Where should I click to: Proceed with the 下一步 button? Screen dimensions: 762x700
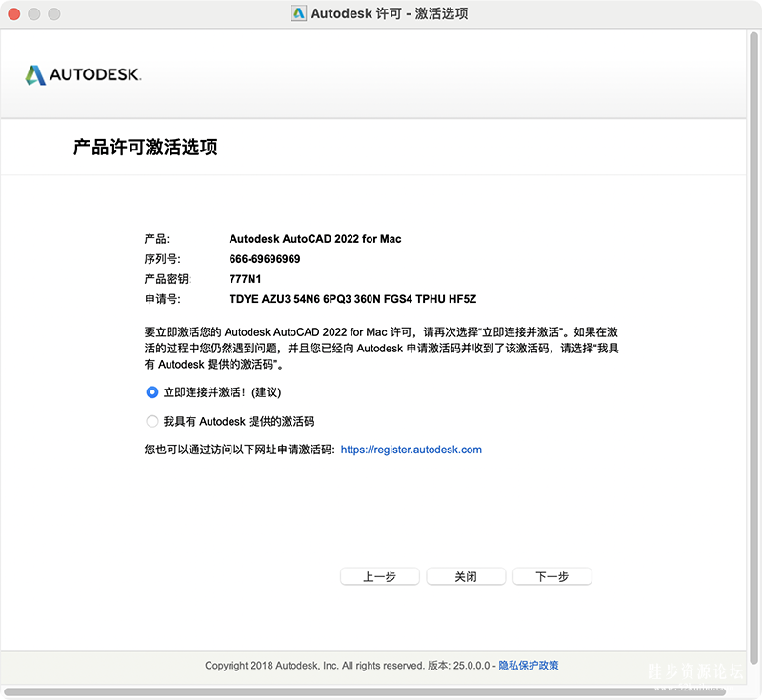tap(552, 576)
